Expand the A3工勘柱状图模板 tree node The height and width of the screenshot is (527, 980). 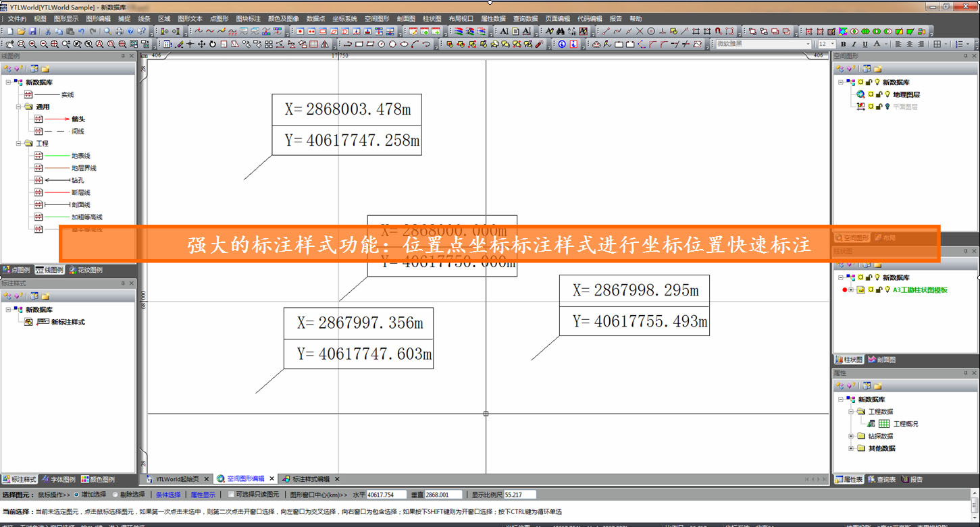pos(851,289)
